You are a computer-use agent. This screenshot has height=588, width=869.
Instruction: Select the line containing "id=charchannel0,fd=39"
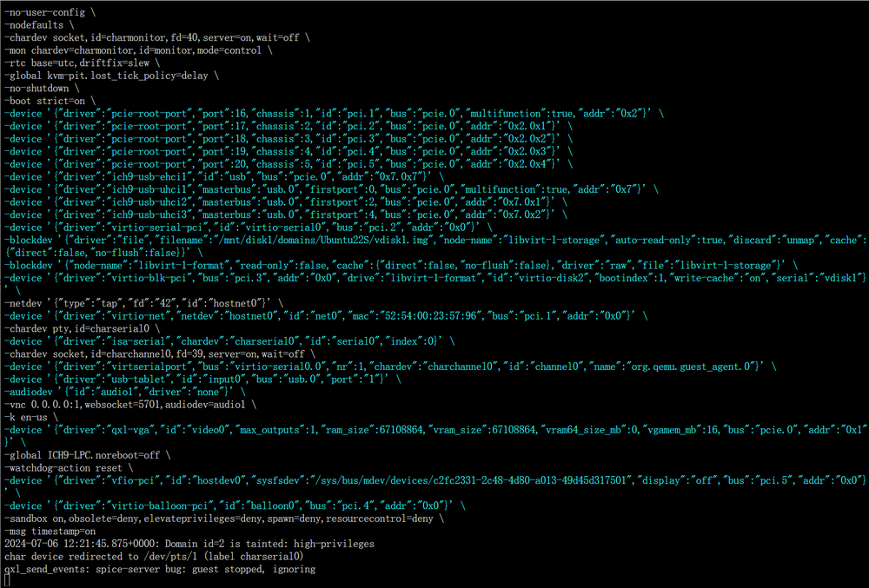coord(160,354)
